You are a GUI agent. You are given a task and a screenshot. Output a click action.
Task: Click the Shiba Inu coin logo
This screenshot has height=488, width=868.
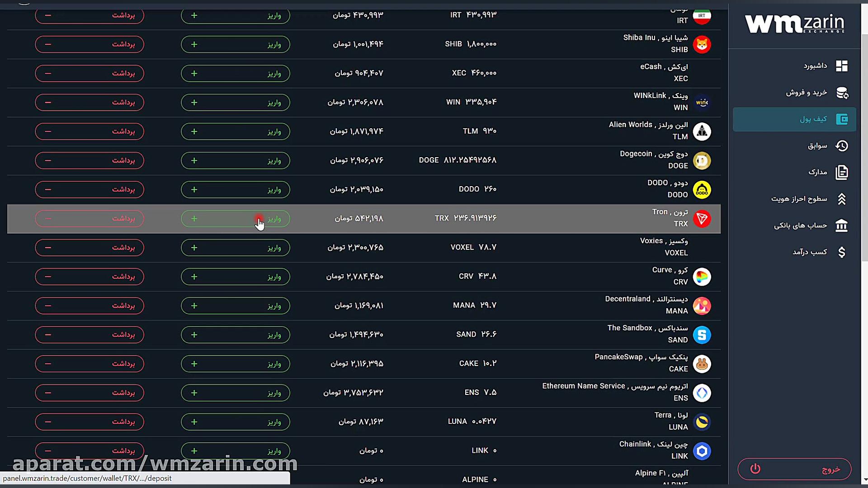click(x=702, y=44)
